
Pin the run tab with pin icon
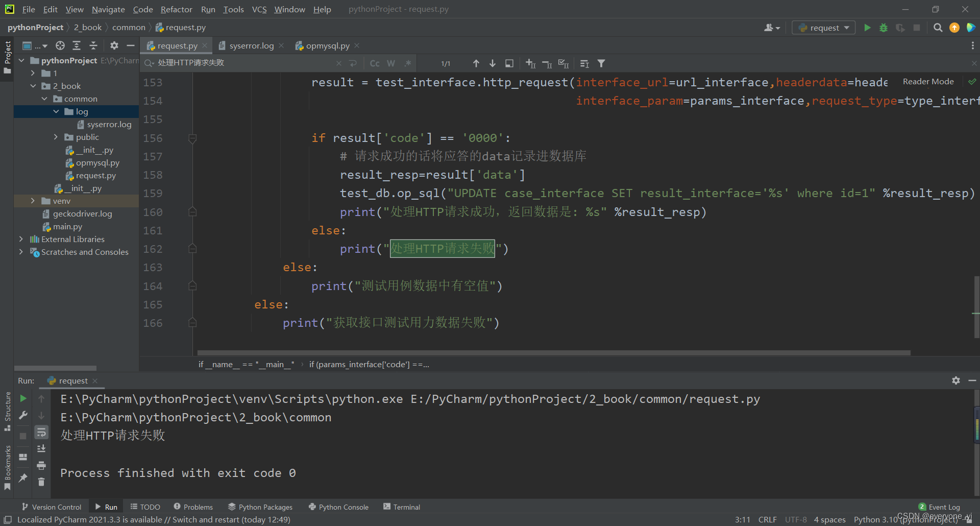point(23,477)
